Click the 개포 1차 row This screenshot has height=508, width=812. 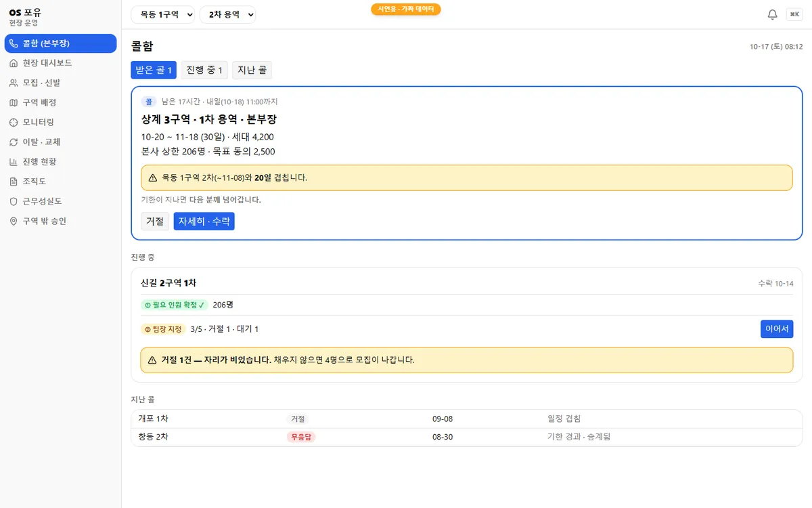467,419
